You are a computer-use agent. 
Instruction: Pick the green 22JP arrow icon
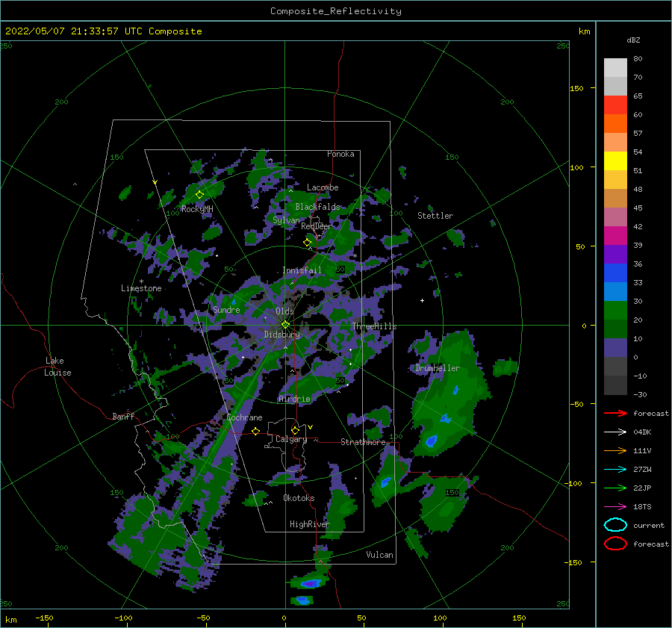(615, 488)
